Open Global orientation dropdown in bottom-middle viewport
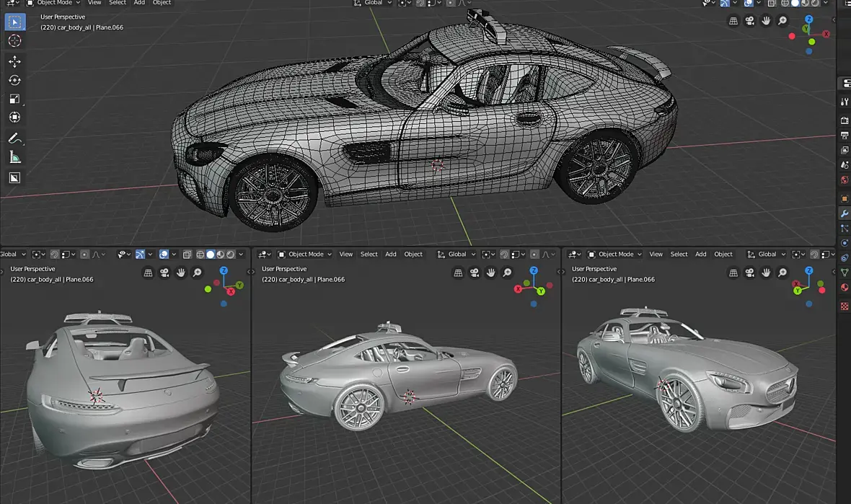This screenshot has height=504, width=851. point(457,254)
